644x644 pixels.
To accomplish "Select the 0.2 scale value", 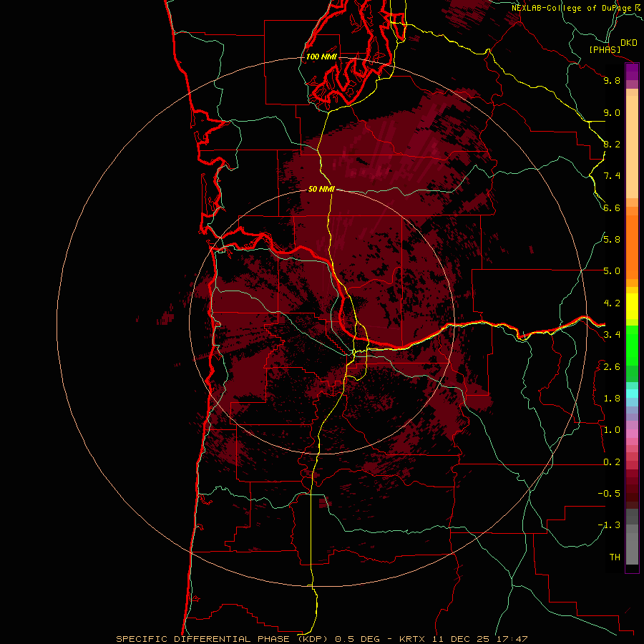I will 612,462.
